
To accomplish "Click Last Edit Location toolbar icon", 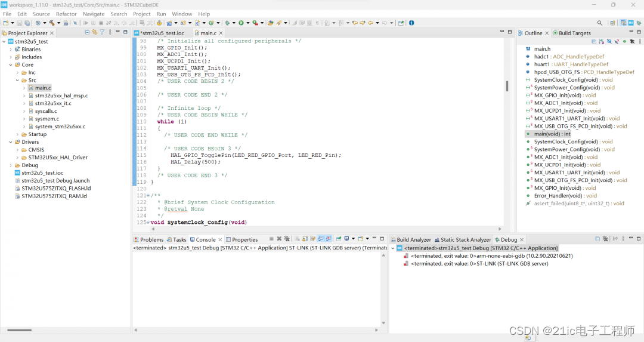I will coord(355,23).
